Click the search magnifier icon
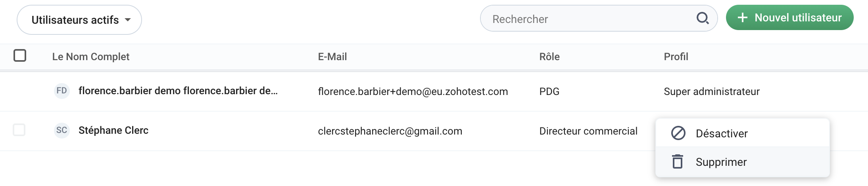868x186 pixels. [703, 18]
